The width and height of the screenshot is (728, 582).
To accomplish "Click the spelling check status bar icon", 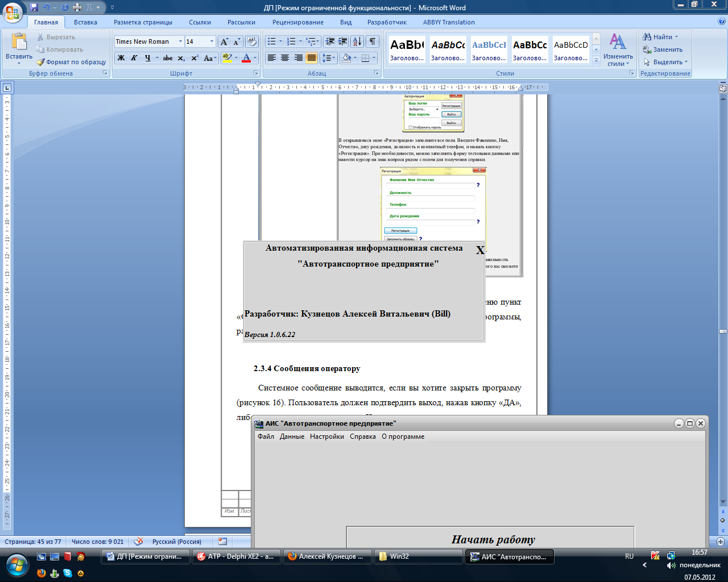I will tap(138, 542).
